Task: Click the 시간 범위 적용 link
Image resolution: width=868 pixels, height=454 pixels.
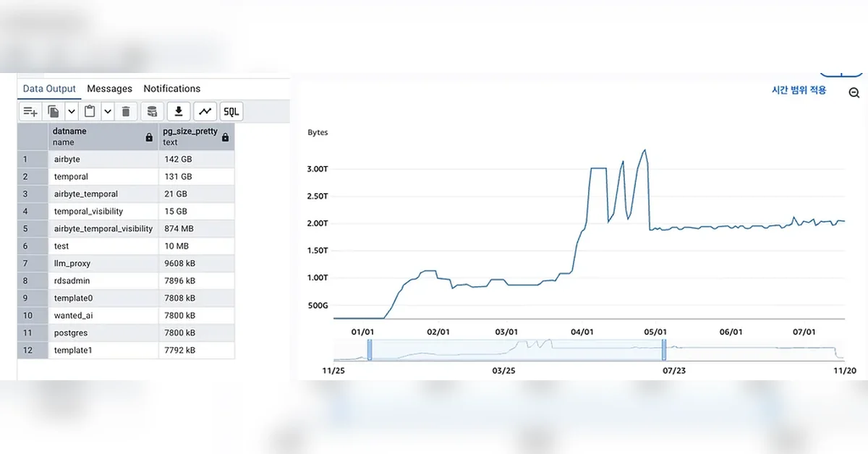Action: click(x=799, y=90)
